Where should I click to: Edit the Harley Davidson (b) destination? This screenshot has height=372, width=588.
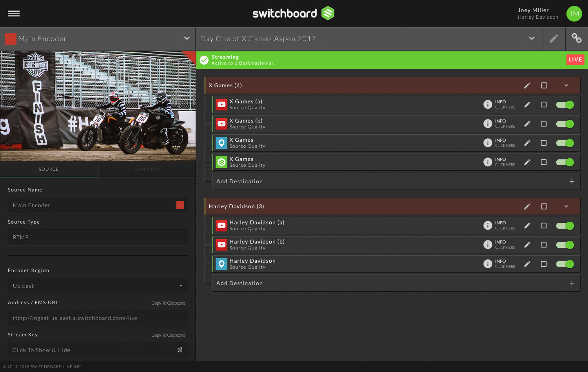[x=527, y=245]
